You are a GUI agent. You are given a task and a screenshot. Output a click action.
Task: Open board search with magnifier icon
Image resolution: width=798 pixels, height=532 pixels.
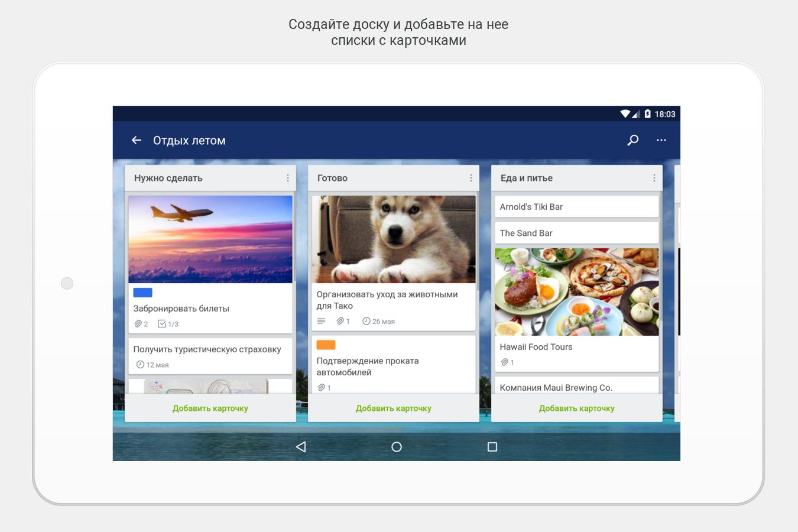(632, 140)
